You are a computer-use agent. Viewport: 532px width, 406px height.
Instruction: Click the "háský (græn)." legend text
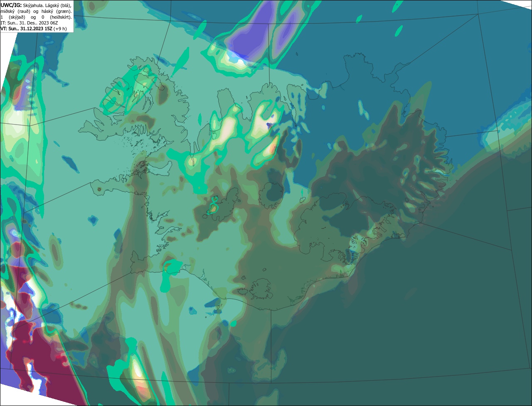point(57,12)
